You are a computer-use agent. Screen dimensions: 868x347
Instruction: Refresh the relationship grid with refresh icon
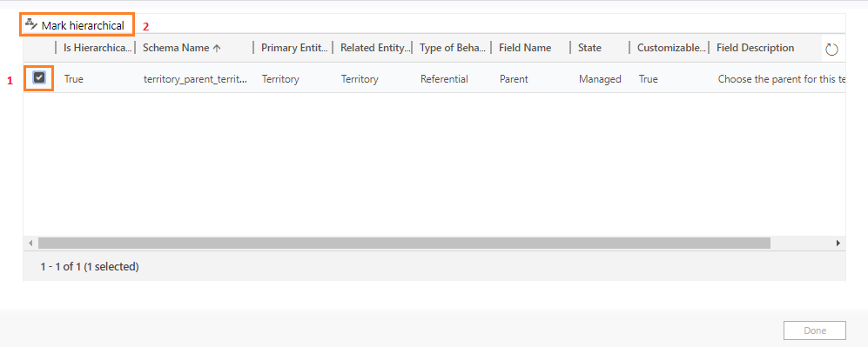coord(831,50)
